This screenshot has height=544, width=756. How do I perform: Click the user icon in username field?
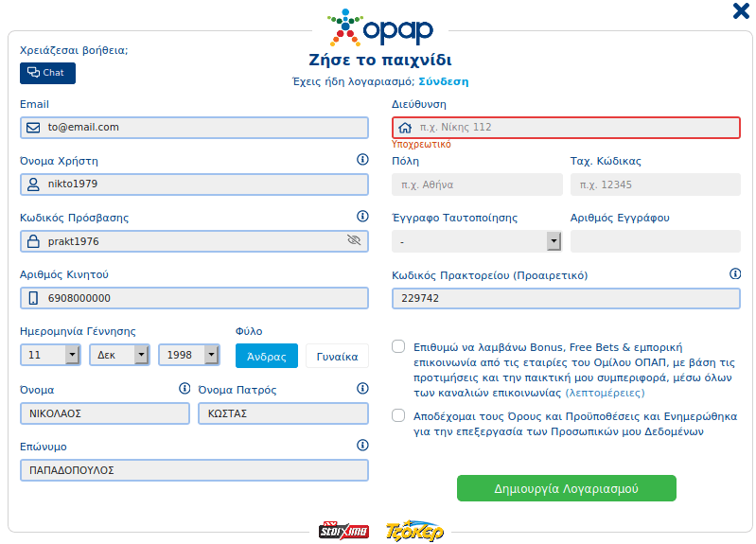click(x=33, y=184)
